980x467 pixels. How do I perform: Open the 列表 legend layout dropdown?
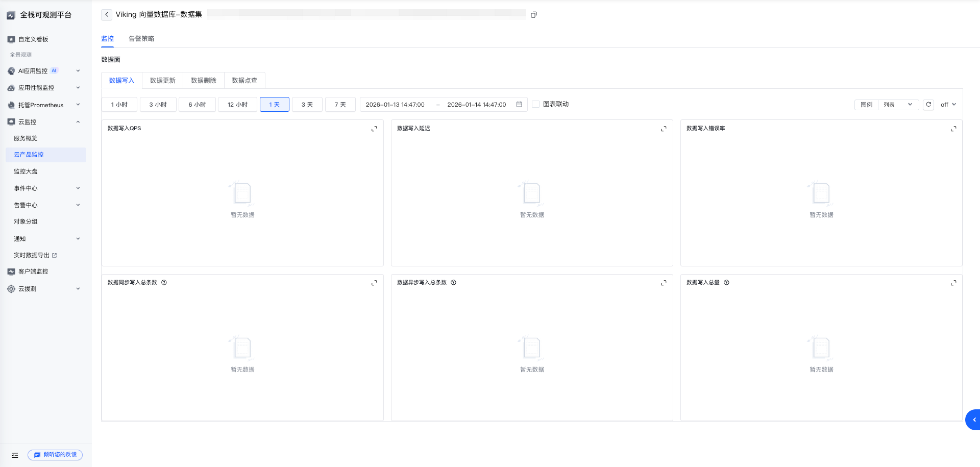[898, 105]
